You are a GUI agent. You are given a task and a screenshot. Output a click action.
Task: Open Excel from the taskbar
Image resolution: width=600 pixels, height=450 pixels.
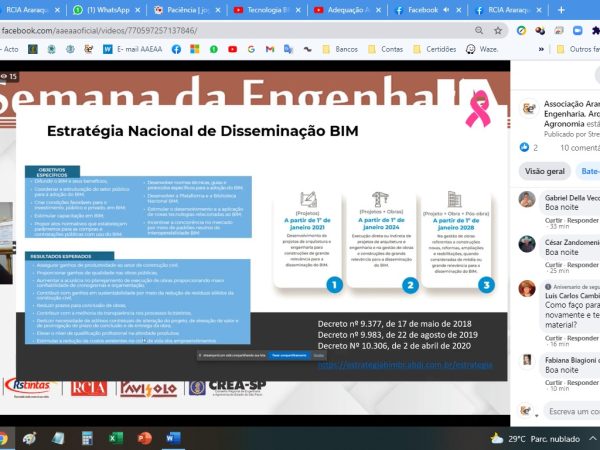click(116, 438)
